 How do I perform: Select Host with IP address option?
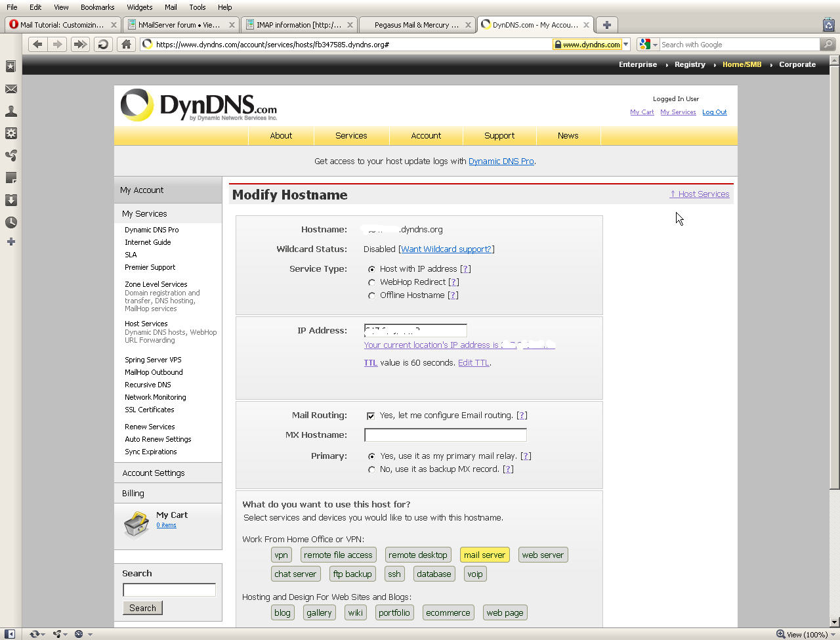[x=371, y=269]
